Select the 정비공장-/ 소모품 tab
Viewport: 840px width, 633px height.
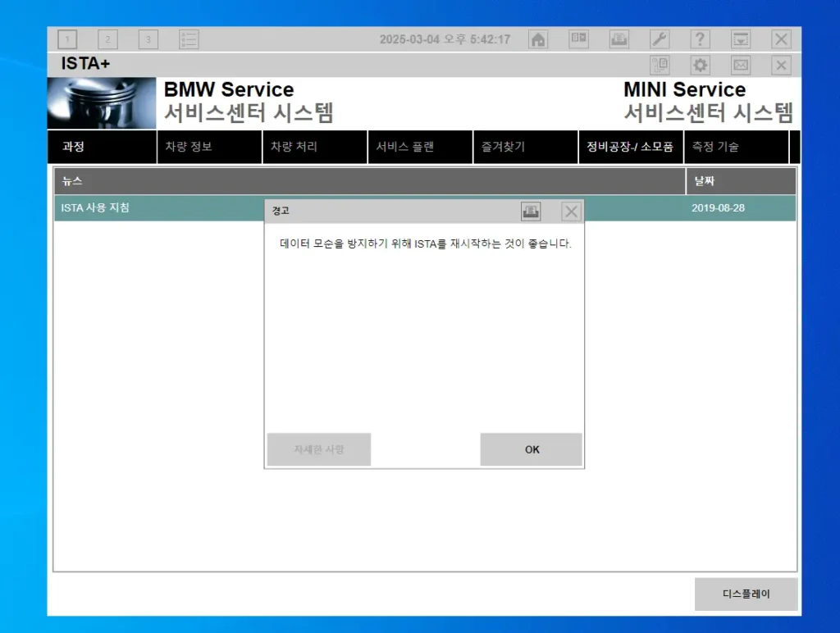click(631, 147)
